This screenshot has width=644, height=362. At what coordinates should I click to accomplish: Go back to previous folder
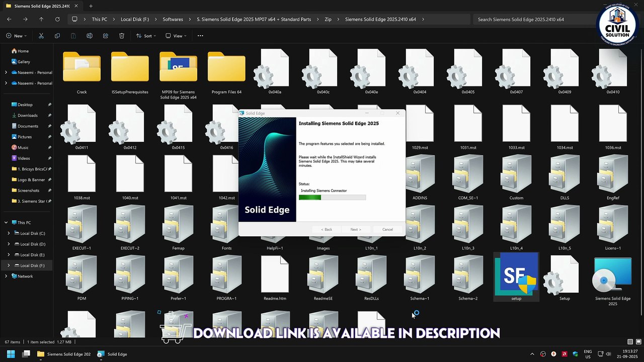pos(9,19)
